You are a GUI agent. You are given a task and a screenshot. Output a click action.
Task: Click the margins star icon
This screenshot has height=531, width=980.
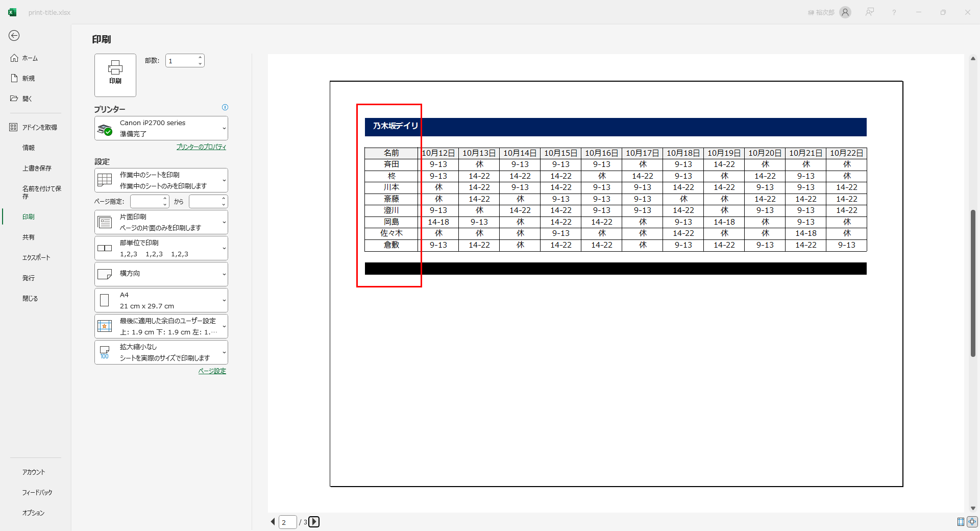coord(105,326)
